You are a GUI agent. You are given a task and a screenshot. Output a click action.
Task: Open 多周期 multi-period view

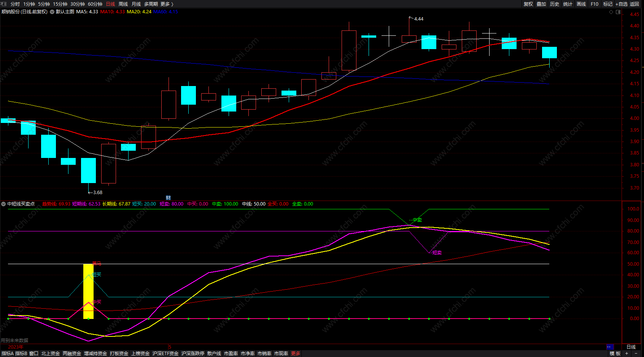click(x=151, y=4)
